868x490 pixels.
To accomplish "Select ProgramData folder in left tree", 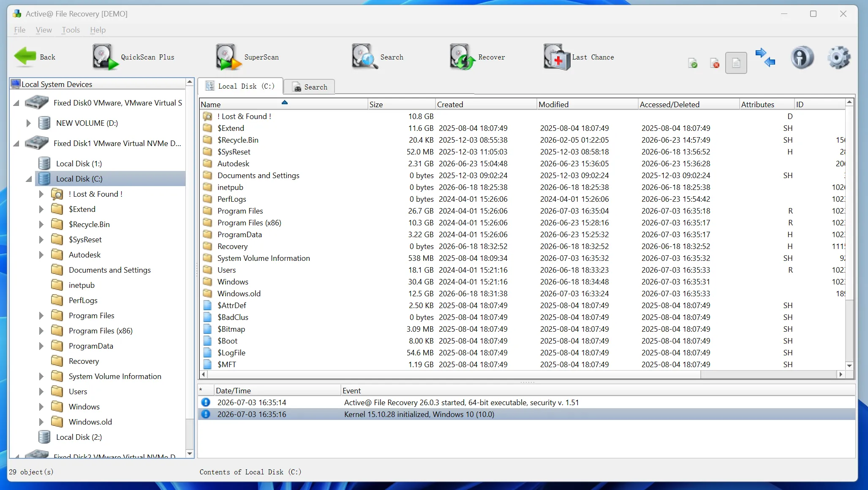I will tap(91, 346).
